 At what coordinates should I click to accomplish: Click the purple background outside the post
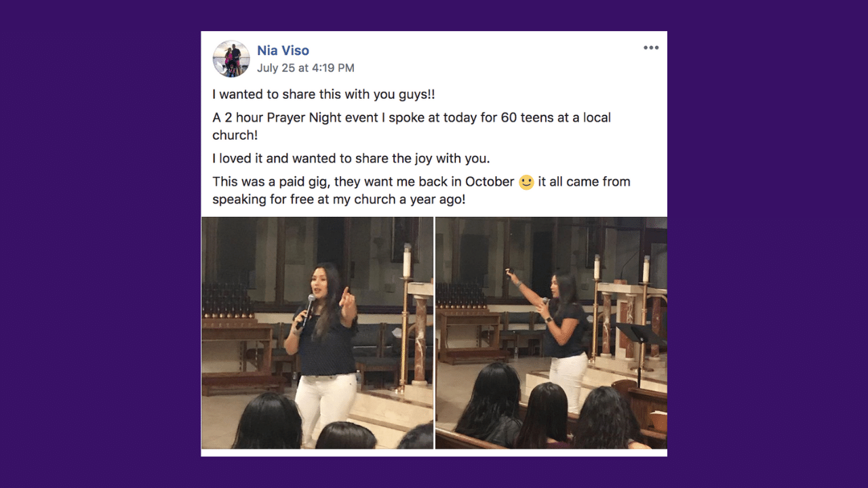click(x=95, y=244)
